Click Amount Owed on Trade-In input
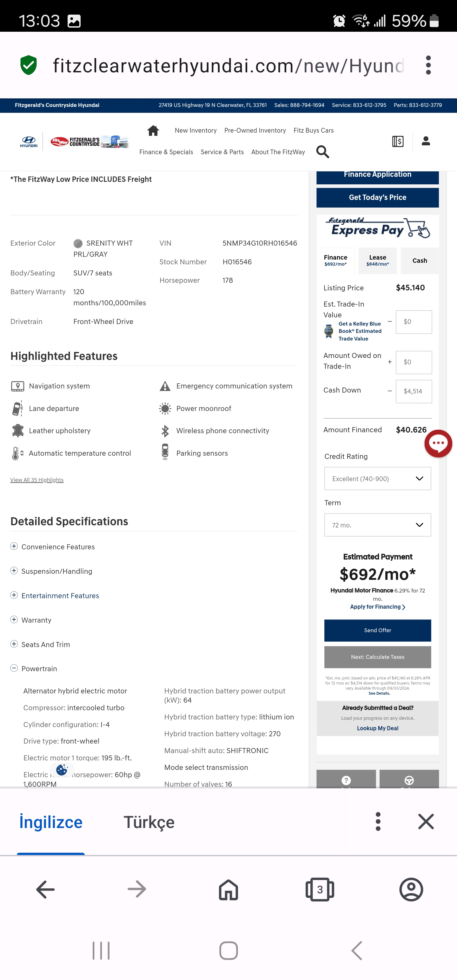The image size is (457, 980). coord(414,362)
